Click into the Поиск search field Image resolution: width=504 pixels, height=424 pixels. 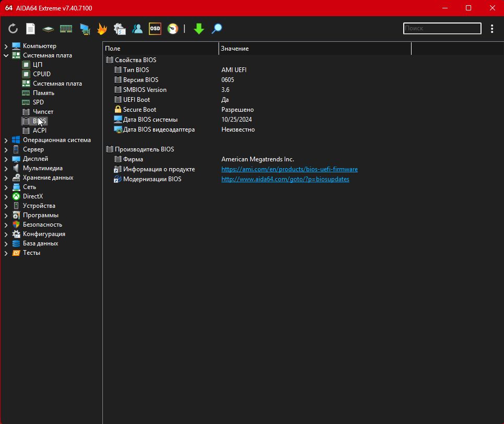(x=442, y=28)
